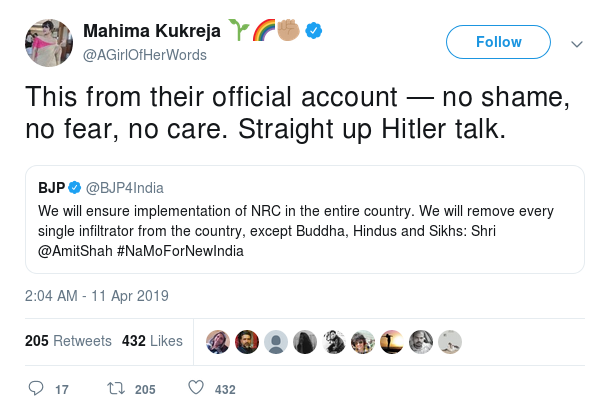Open Mahima Kukreja's profile picture
Image resolution: width=600 pixels, height=410 pixels.
point(46,44)
